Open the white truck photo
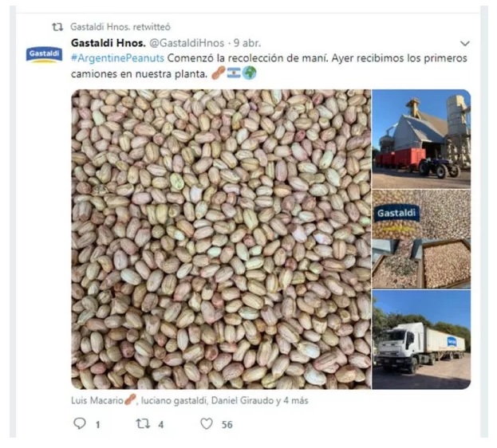497x448 pixels. click(x=421, y=340)
